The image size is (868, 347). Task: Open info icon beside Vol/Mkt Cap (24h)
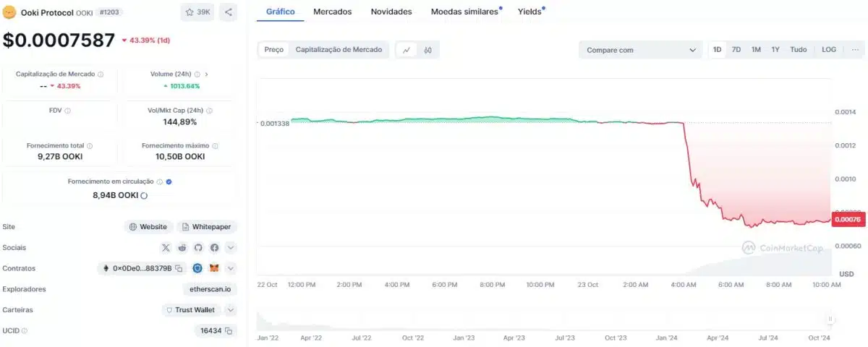(210, 111)
